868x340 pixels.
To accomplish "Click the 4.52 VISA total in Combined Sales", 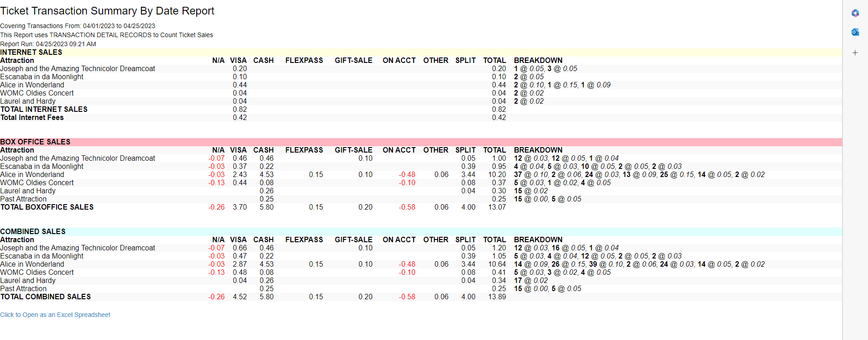I will click(x=240, y=297).
